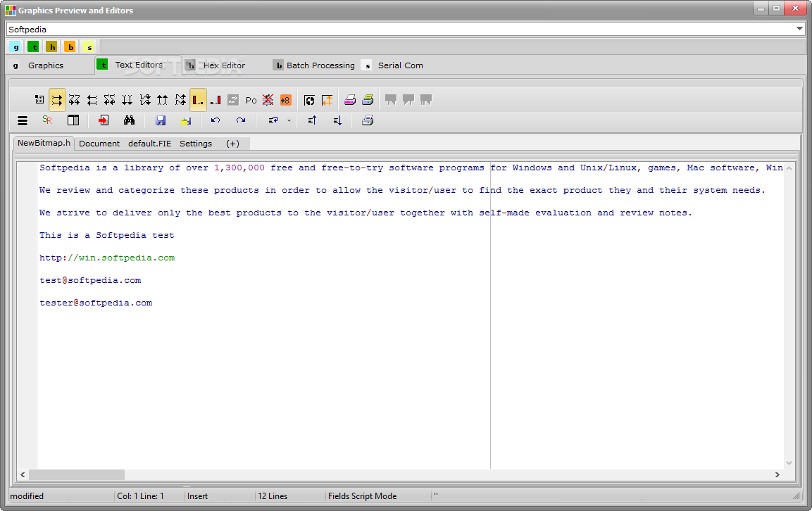
Task: Open the default.FIE tab
Action: (150, 144)
